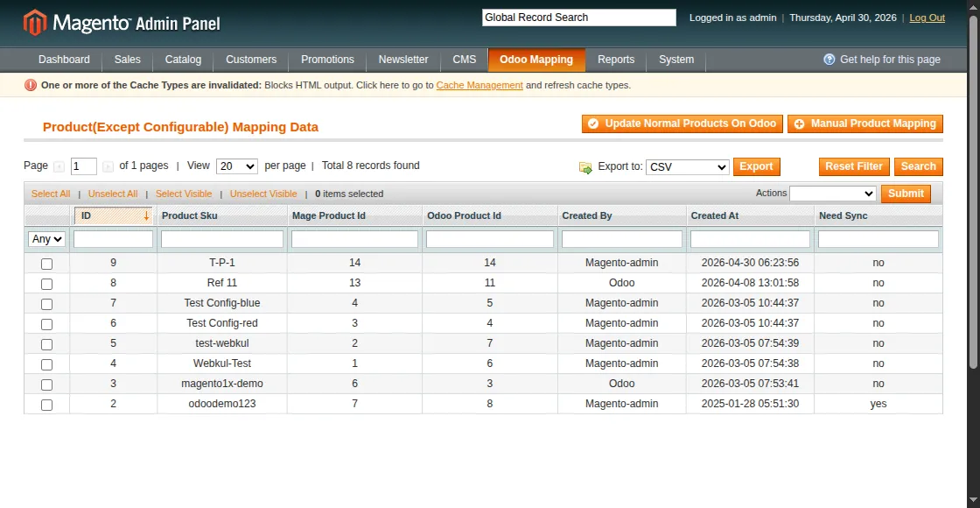
Task: Click the Submit button
Action: tap(906, 194)
